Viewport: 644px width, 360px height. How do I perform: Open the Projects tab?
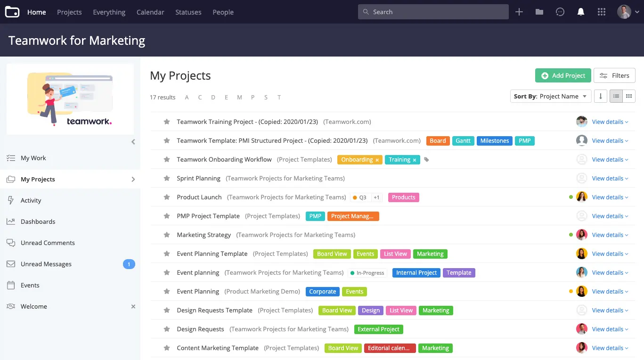tap(69, 12)
